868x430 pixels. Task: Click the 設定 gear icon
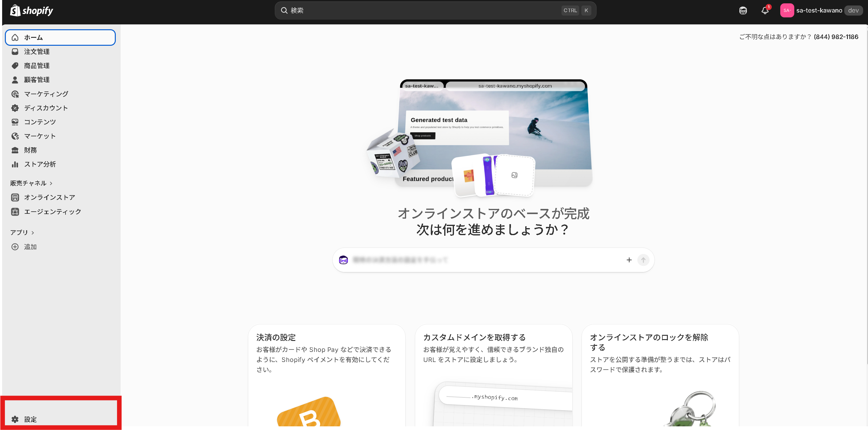coord(15,419)
